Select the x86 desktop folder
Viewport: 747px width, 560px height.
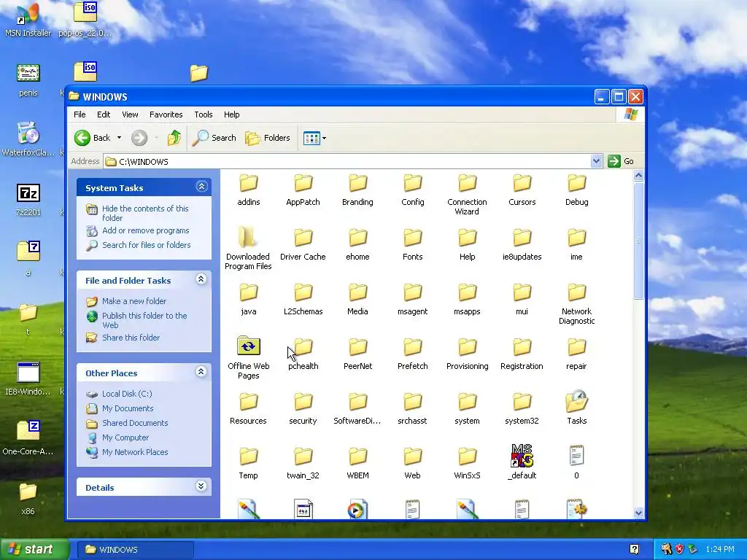coord(28,499)
